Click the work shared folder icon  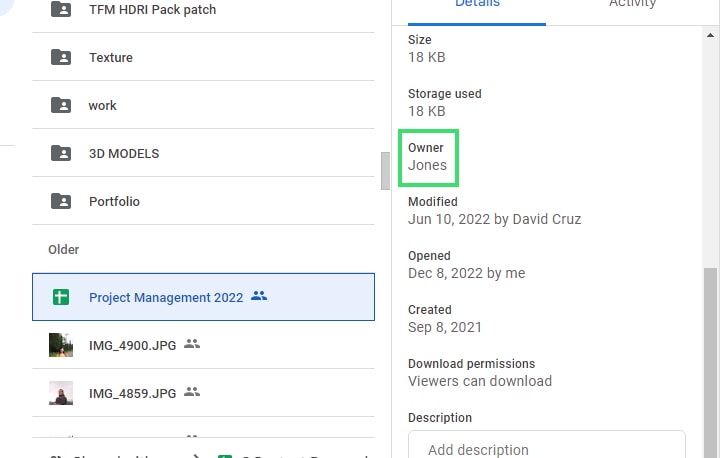(61, 105)
